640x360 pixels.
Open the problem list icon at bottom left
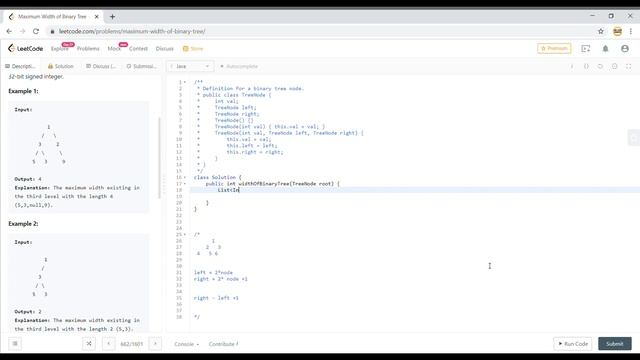[x=15, y=344]
